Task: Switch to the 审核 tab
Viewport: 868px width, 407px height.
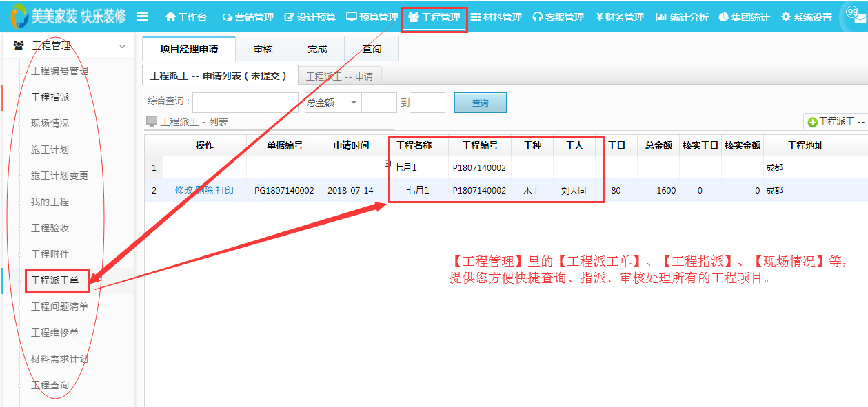Action: [263, 49]
